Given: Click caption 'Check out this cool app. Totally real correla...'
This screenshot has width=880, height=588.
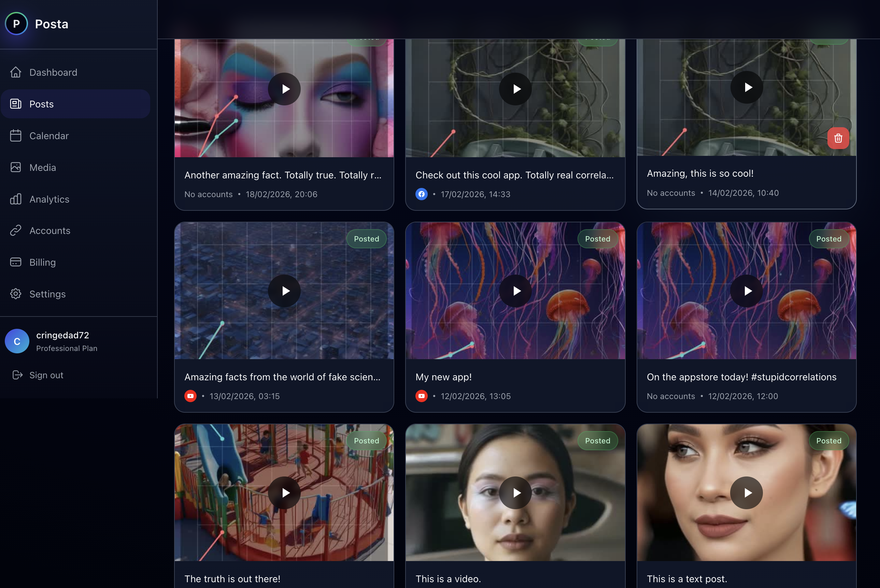Looking at the screenshot, I should pos(514,175).
